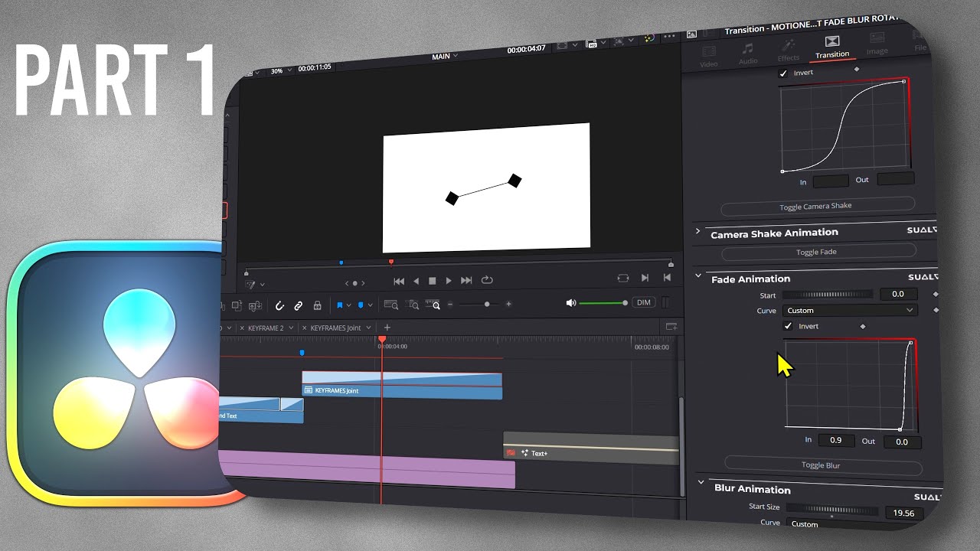Stop playback in the viewer
Image resolution: width=980 pixels, height=551 pixels.
point(433,281)
